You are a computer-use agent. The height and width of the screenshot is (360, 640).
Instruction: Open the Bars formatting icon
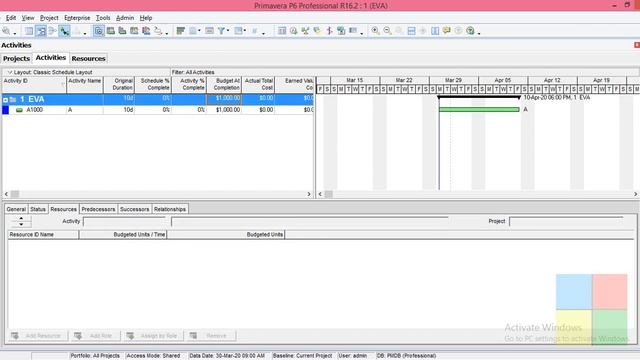tap(180, 31)
